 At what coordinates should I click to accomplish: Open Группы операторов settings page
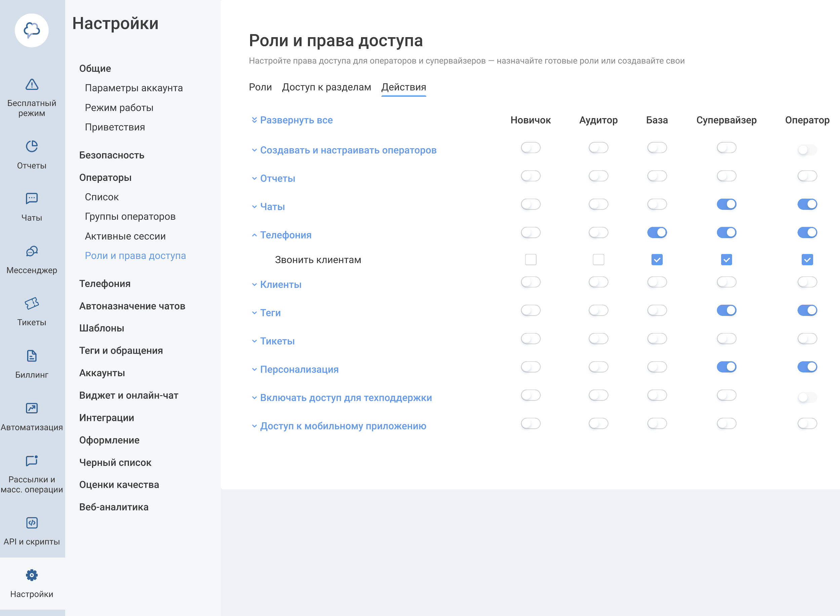[x=130, y=217]
